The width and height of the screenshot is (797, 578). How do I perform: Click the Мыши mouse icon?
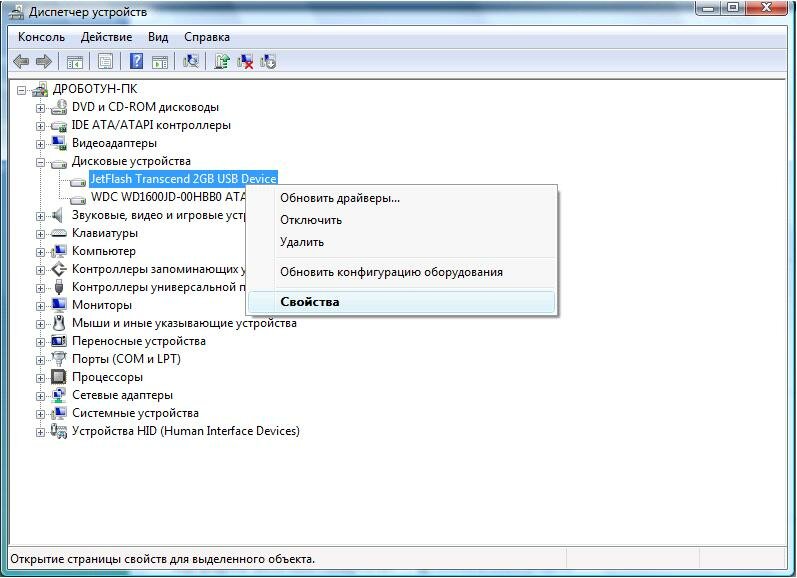point(59,323)
